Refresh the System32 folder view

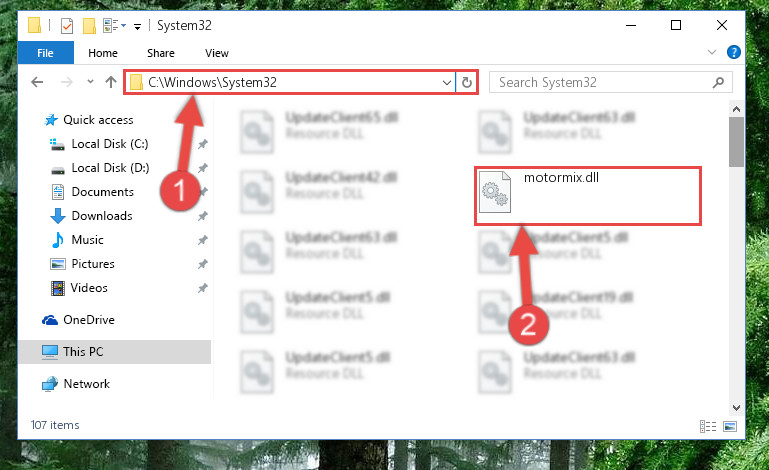tap(467, 82)
